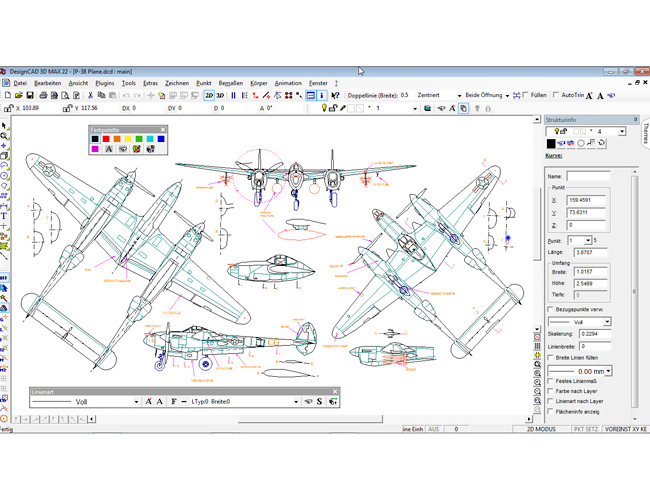
Task: Check Festes Linienmaß
Action: click(x=551, y=381)
